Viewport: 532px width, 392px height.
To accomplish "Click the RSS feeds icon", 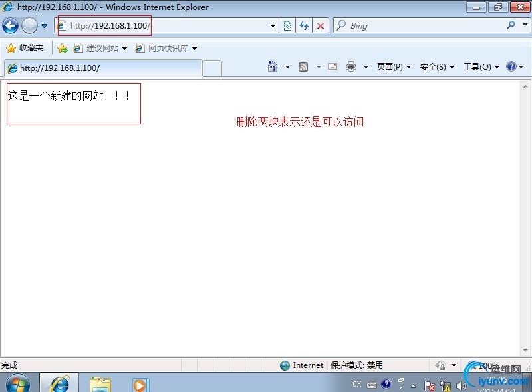I will pyautogui.click(x=303, y=67).
